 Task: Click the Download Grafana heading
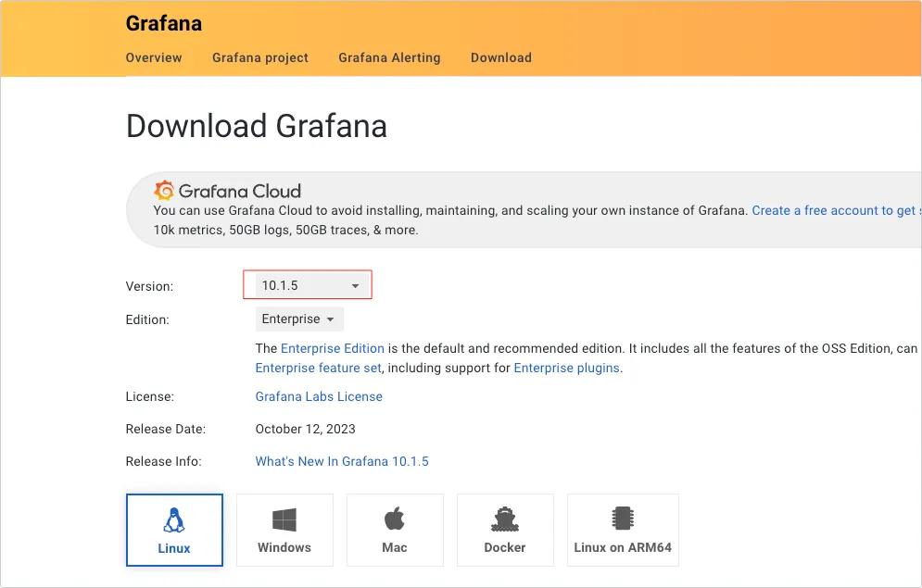pyautogui.click(x=257, y=126)
